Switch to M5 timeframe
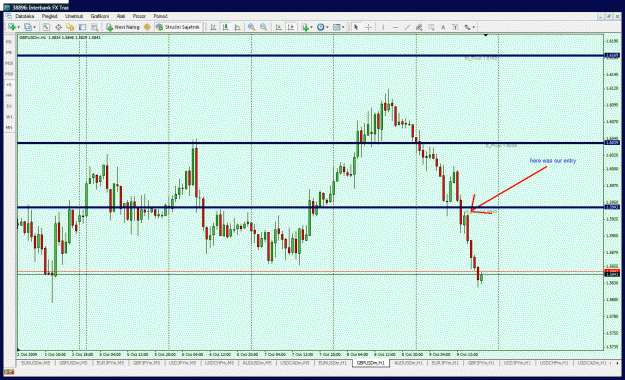This screenshot has width=625, height=380. click(9, 52)
